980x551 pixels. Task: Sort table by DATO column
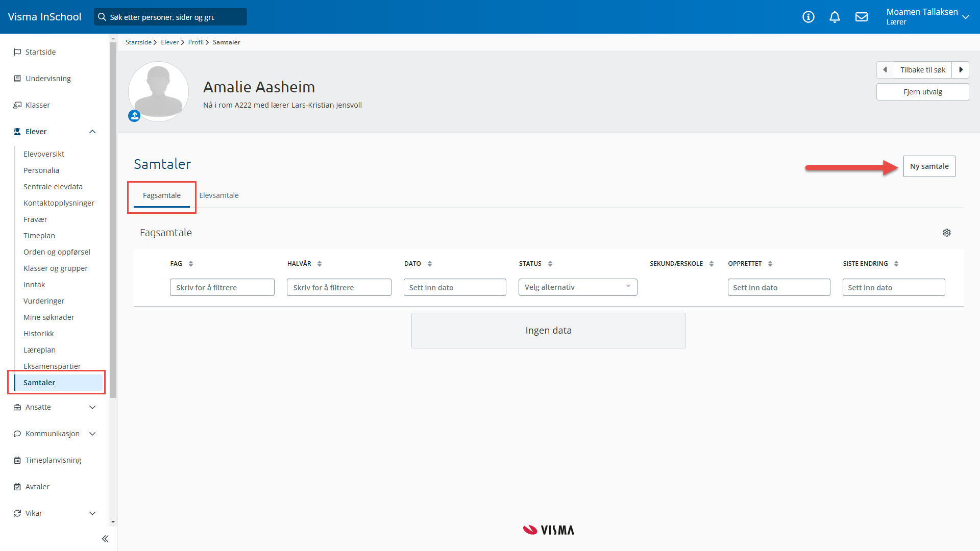[430, 264]
